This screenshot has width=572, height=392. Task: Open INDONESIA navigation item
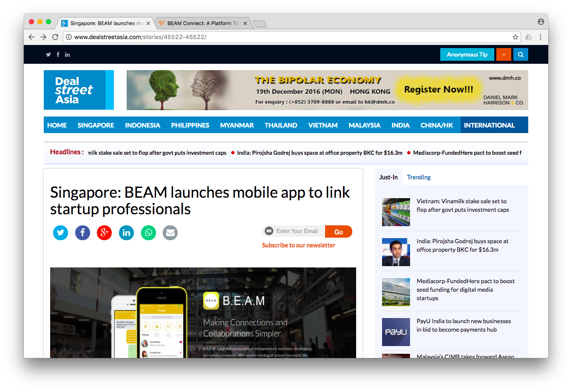(x=142, y=125)
